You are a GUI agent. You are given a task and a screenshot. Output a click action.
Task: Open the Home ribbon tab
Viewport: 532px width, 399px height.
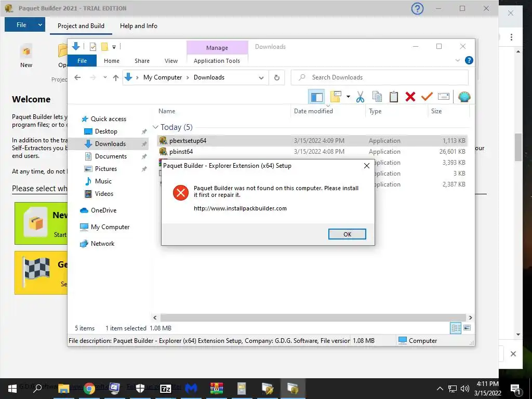point(112,61)
